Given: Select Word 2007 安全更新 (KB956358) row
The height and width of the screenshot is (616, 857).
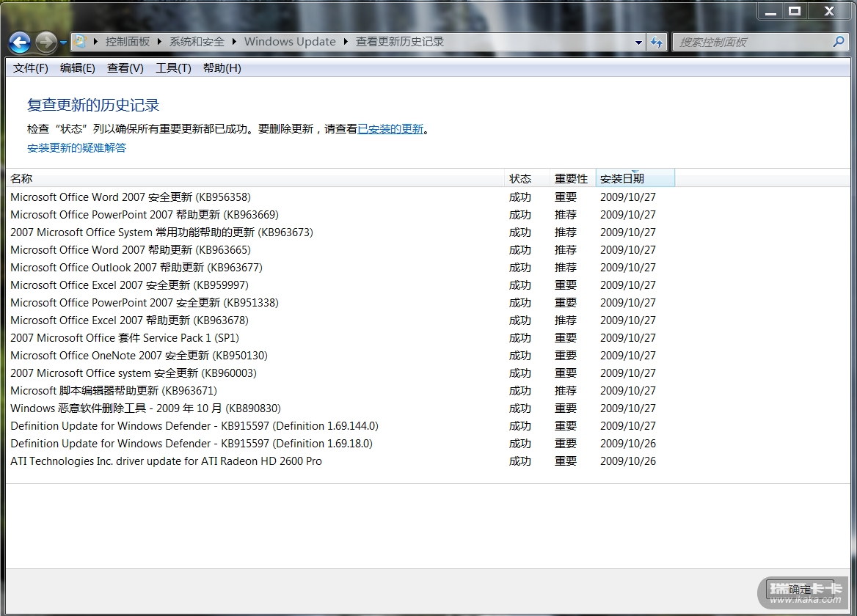Looking at the screenshot, I should (341, 197).
